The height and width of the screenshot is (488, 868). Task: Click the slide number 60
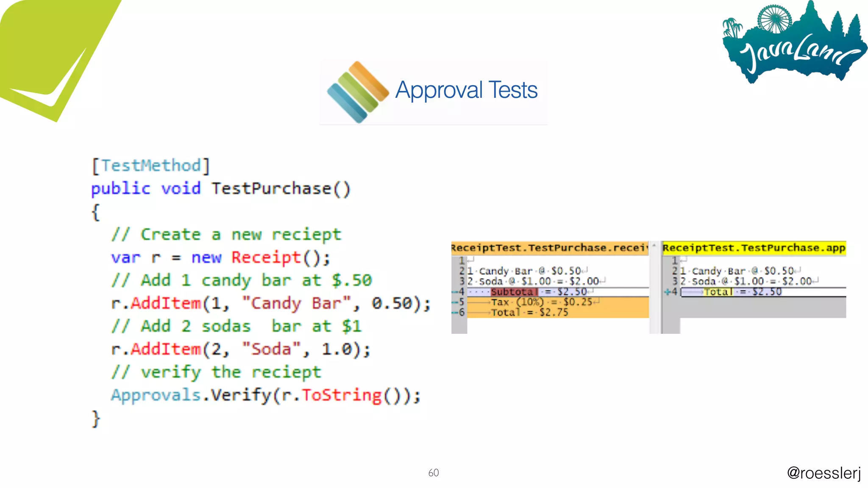[x=433, y=473]
